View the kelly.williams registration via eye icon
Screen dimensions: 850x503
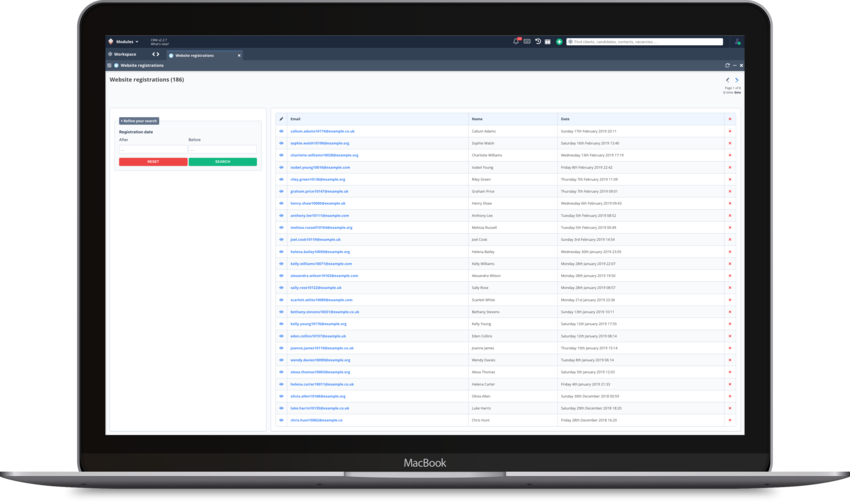click(x=281, y=263)
